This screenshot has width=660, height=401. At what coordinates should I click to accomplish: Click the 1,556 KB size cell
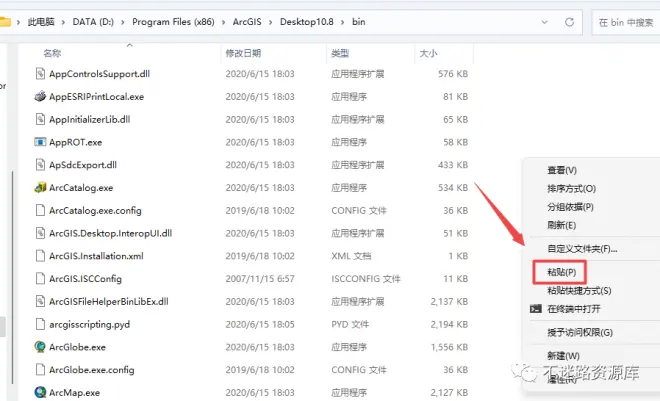point(449,347)
